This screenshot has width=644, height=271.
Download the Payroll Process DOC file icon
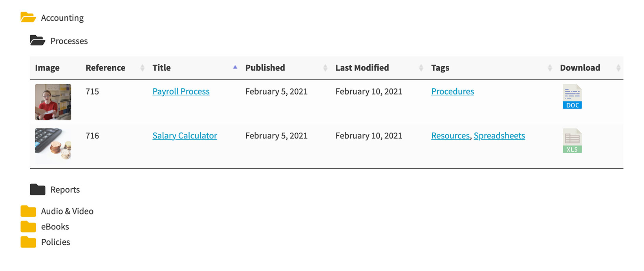tap(572, 96)
